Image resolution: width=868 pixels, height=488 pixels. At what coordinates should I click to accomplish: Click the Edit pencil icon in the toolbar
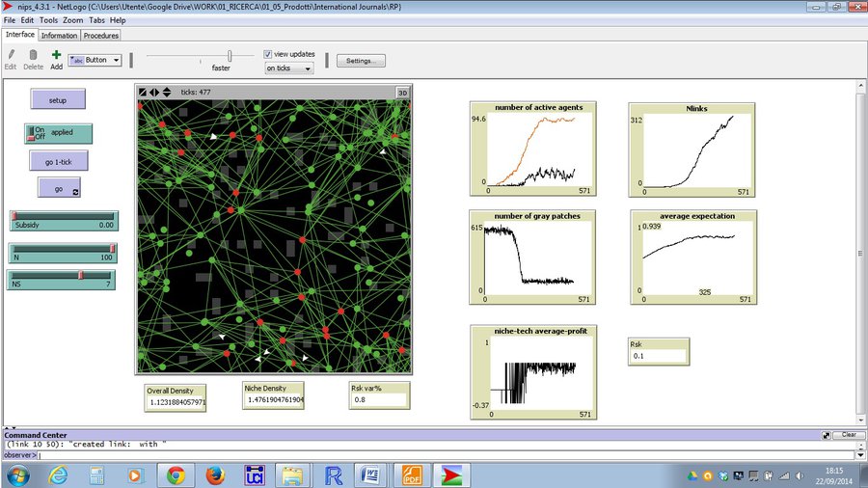pyautogui.click(x=11, y=56)
